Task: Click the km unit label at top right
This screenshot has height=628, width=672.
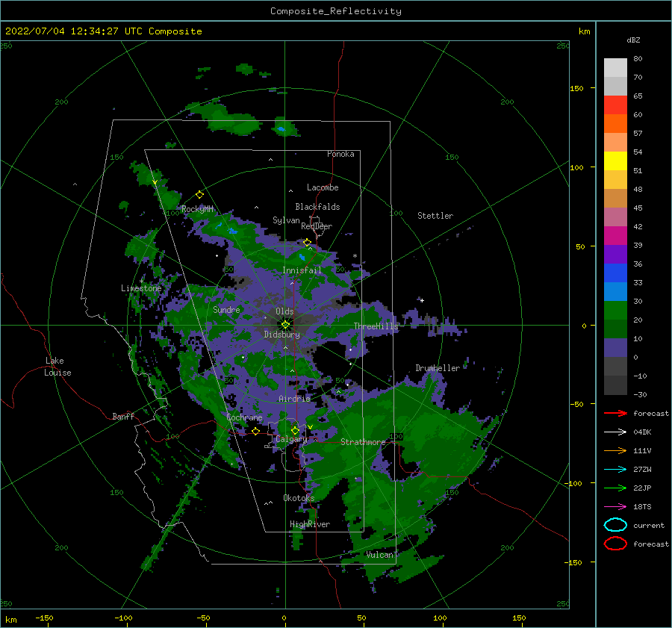Action: click(584, 31)
